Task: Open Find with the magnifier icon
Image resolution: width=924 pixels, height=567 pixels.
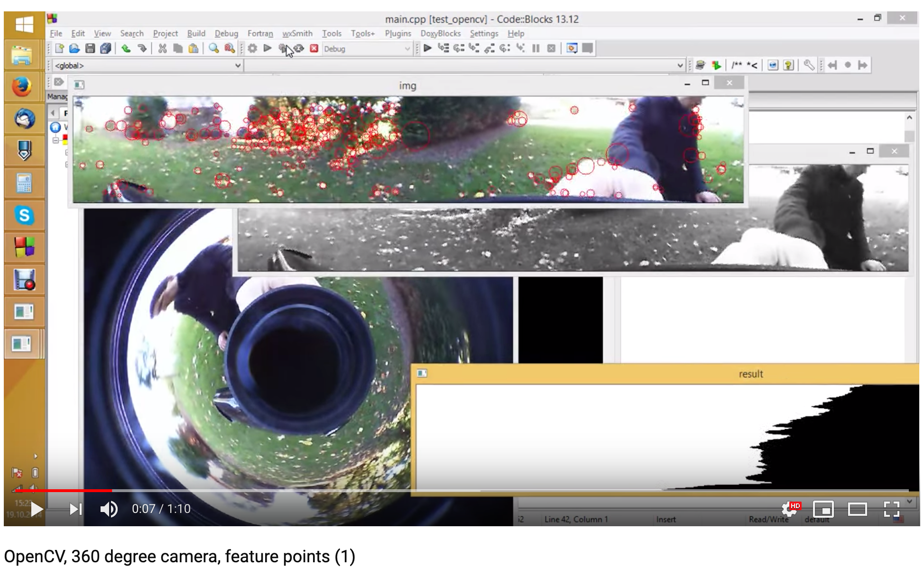Action: 214,48
